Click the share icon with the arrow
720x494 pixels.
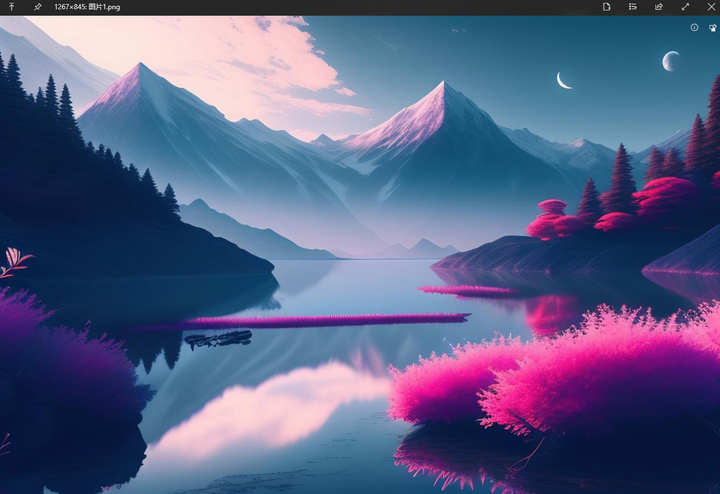[659, 7]
